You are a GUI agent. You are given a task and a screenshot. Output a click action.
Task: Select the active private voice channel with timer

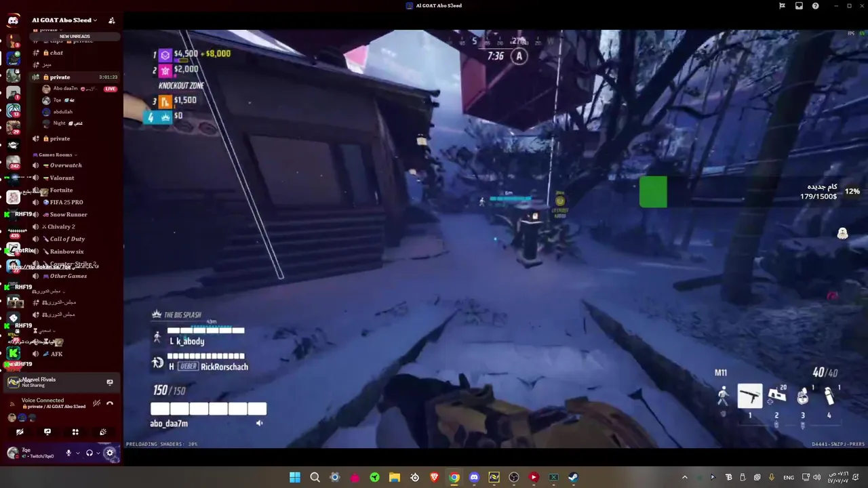point(75,77)
